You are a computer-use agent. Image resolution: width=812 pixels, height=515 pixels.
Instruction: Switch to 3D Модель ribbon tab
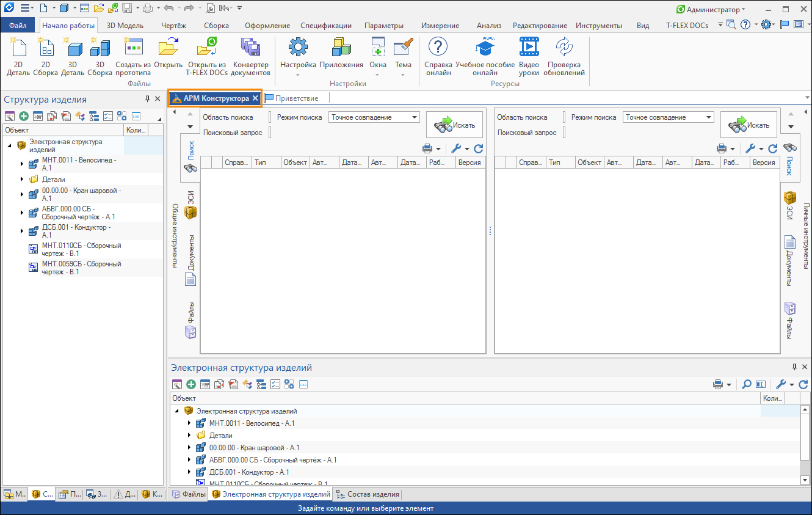point(125,26)
